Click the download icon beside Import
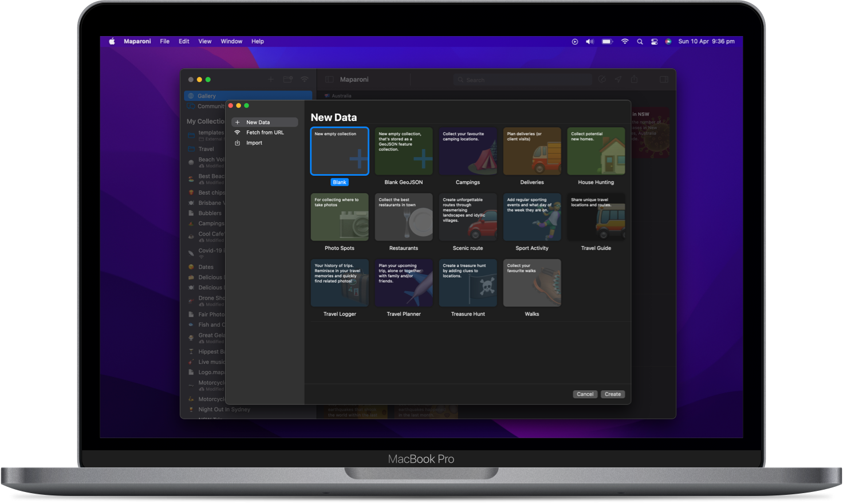Image resolution: width=843 pixels, height=504 pixels. coord(238,143)
